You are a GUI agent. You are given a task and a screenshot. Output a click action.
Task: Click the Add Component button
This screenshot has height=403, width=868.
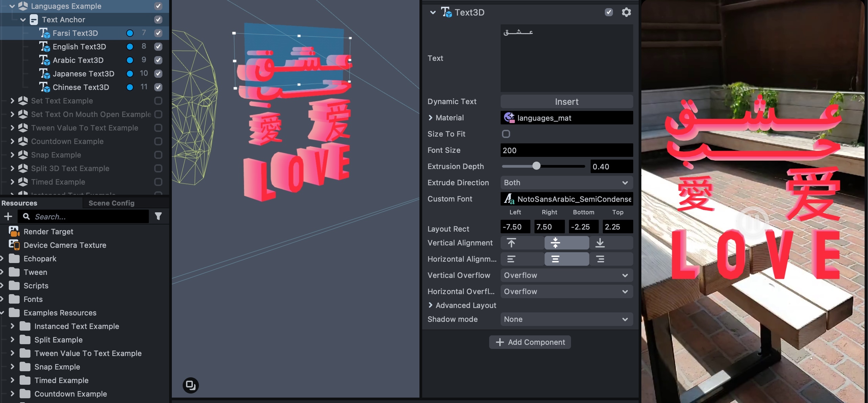[x=530, y=342]
